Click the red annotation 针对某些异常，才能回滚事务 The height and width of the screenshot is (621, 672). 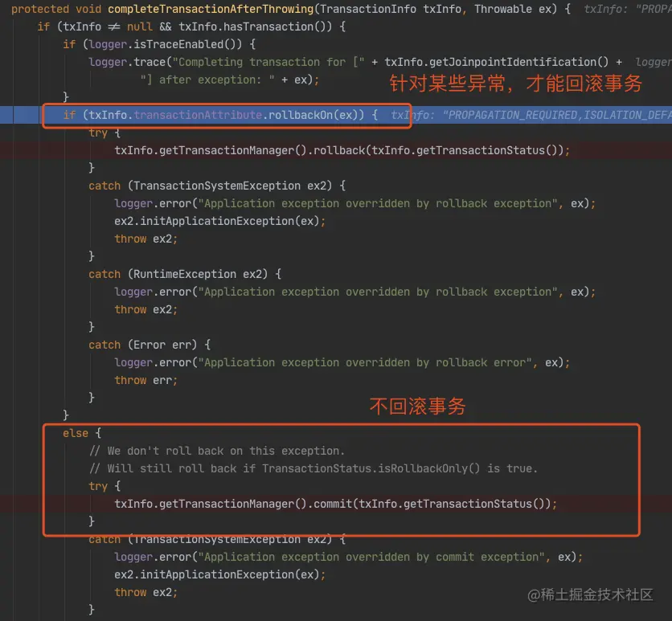pyautogui.click(x=516, y=83)
